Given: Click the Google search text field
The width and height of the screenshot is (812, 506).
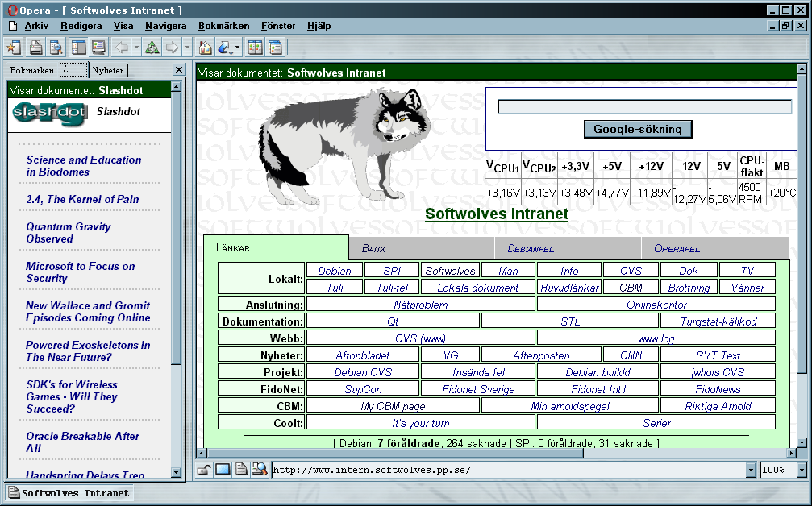Looking at the screenshot, I should pos(644,107).
